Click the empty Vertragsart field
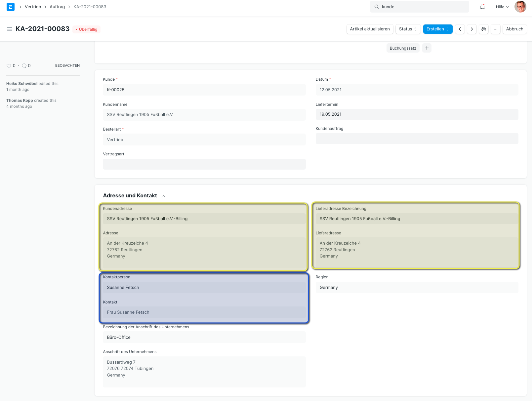This screenshot has height=401, width=532. pyautogui.click(x=204, y=164)
